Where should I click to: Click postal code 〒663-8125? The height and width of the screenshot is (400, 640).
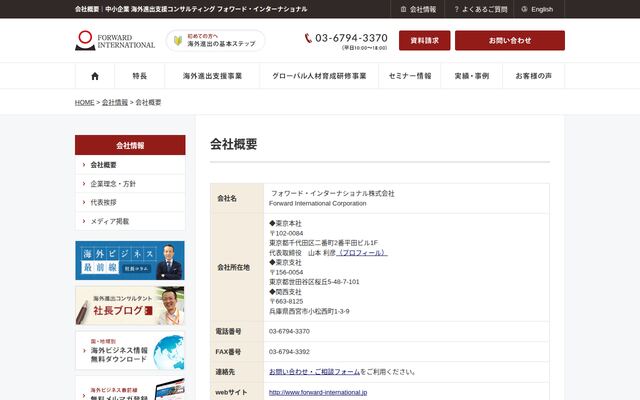[x=286, y=302]
